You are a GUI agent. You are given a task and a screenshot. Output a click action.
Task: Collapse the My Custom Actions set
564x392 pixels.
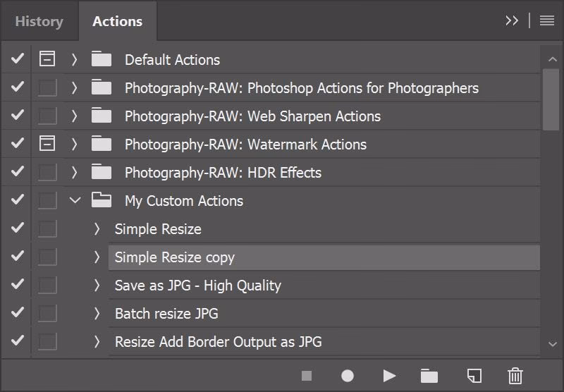(75, 200)
